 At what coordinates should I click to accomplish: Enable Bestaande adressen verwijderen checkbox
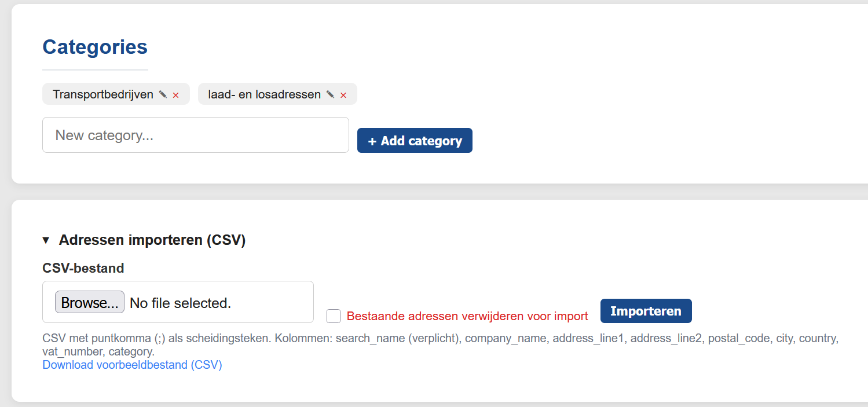tap(334, 316)
